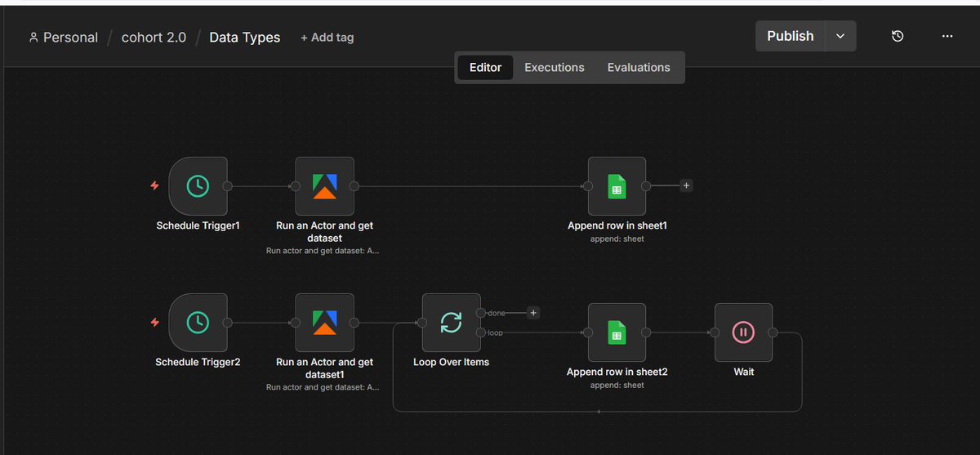Click the lightning trigger icon beside Schedule Trigger2
The width and height of the screenshot is (980, 455).
point(154,323)
